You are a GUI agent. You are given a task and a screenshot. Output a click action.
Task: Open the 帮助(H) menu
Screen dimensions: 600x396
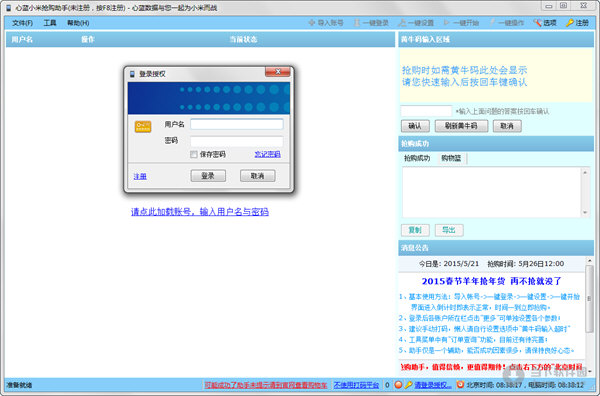[78, 23]
